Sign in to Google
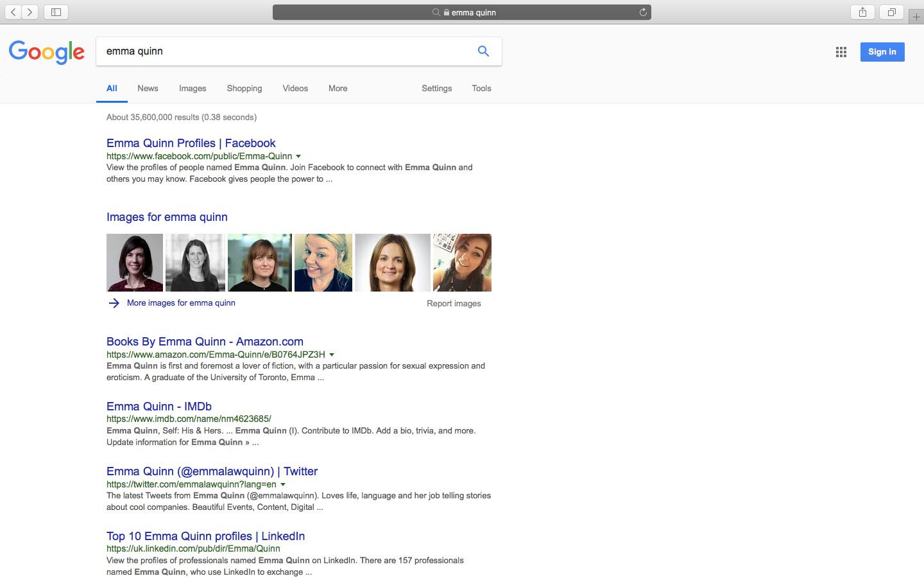Image resolution: width=924 pixels, height=578 pixels. click(x=882, y=52)
